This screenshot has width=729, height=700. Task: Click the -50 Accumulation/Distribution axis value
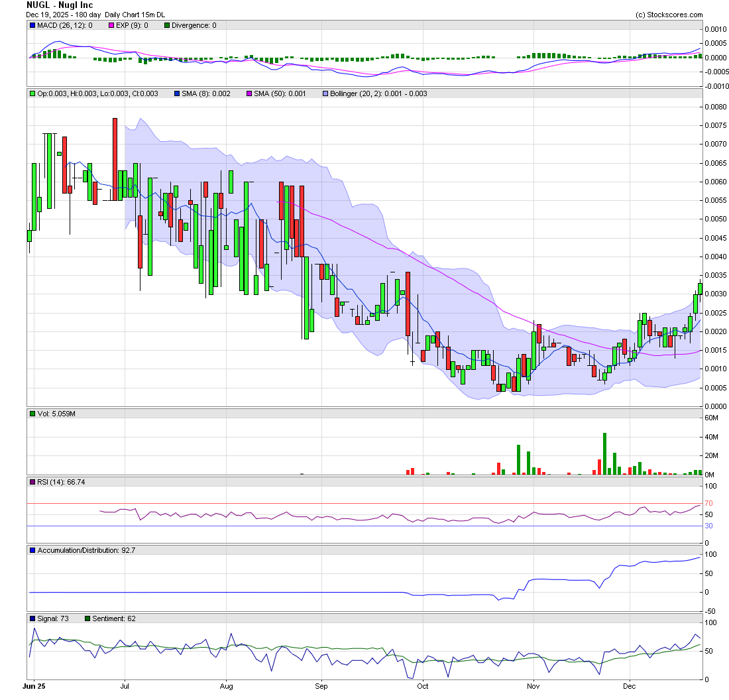click(710, 612)
